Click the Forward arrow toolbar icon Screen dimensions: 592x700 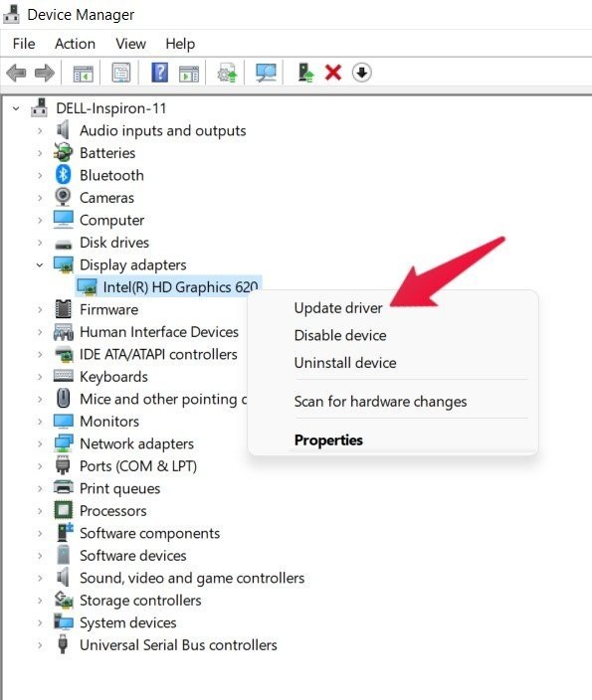coord(45,73)
